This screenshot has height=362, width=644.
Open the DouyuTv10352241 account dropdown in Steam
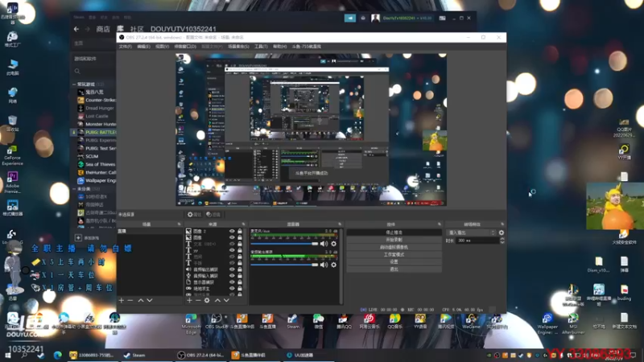tap(407, 18)
